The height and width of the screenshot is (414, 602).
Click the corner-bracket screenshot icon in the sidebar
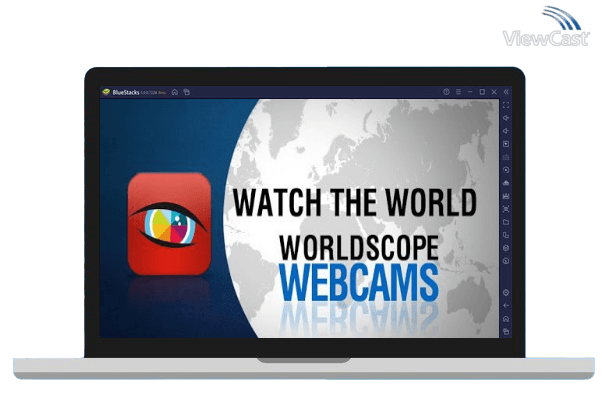(x=506, y=209)
